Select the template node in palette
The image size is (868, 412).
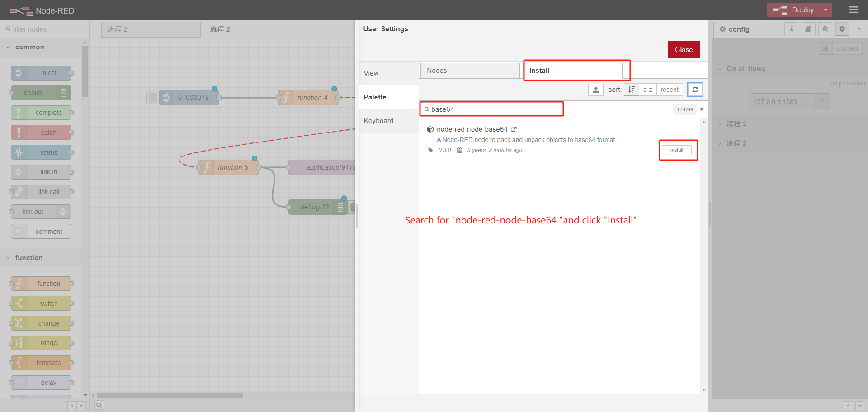(x=41, y=363)
